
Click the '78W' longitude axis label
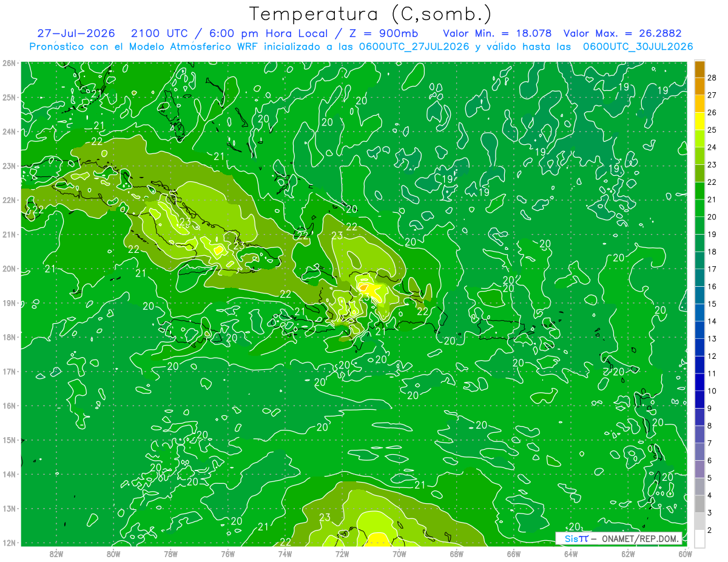170,554
